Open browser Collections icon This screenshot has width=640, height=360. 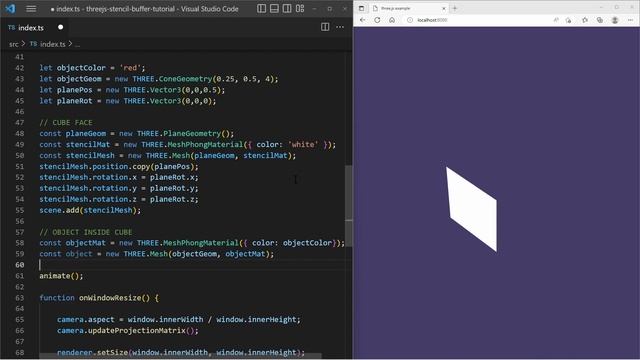(600, 20)
